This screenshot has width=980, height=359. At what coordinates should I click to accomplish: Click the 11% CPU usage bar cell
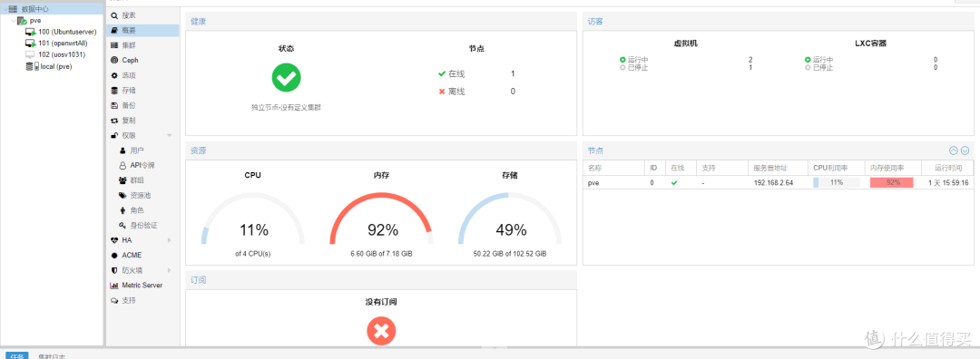[837, 182]
